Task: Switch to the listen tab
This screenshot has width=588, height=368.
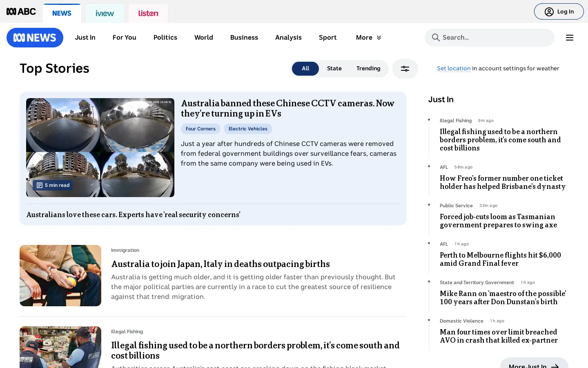Action: tap(148, 13)
